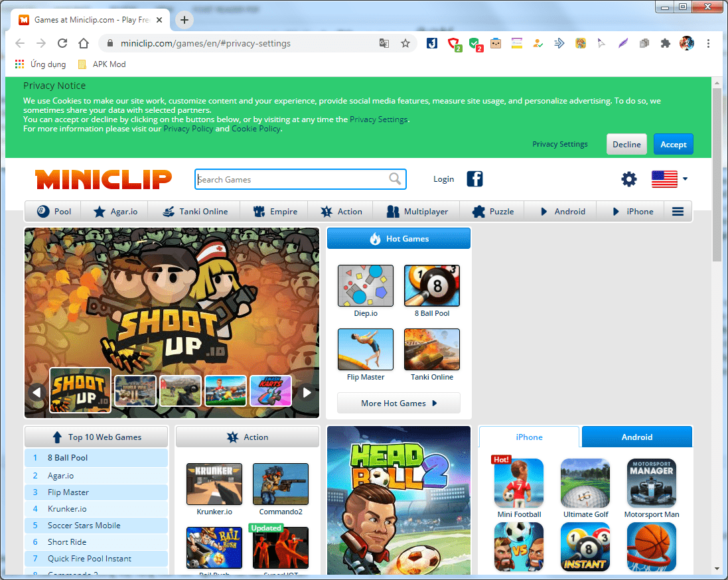The height and width of the screenshot is (580, 728).
Task: Open the Tanki Online game icon
Action: pos(432,349)
